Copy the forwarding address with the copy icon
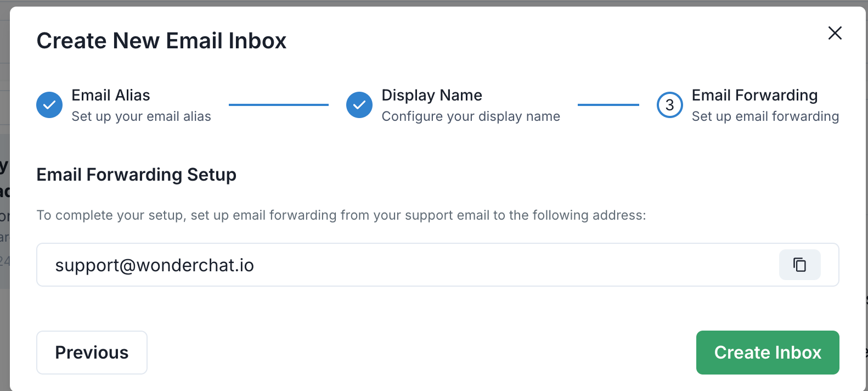Image resolution: width=868 pixels, height=391 pixels. 799,265
